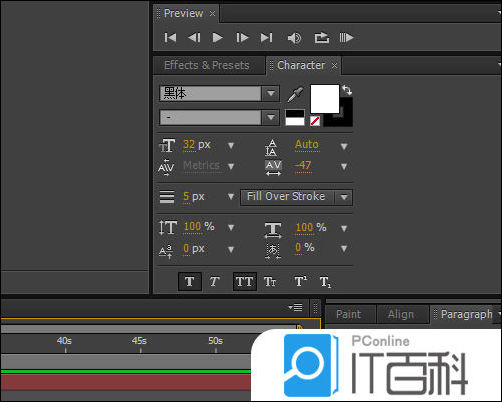Click the RAM preview icon
This screenshot has width=502, height=402.
pyautogui.click(x=346, y=38)
